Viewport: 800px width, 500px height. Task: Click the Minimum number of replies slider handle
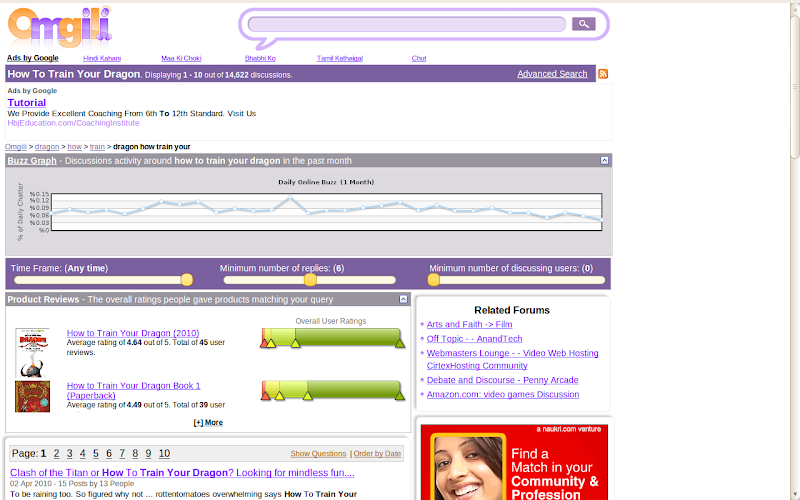[x=310, y=280]
